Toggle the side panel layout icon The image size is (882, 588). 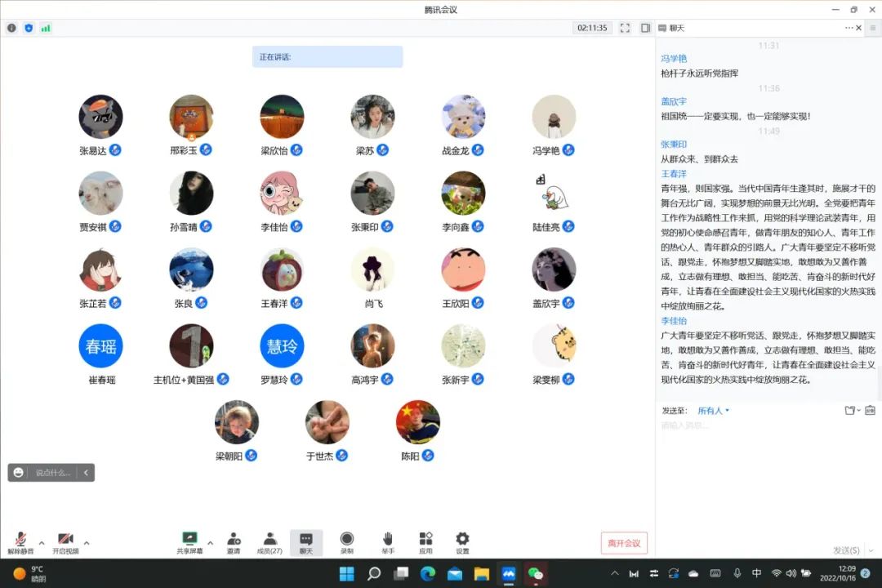[645, 28]
